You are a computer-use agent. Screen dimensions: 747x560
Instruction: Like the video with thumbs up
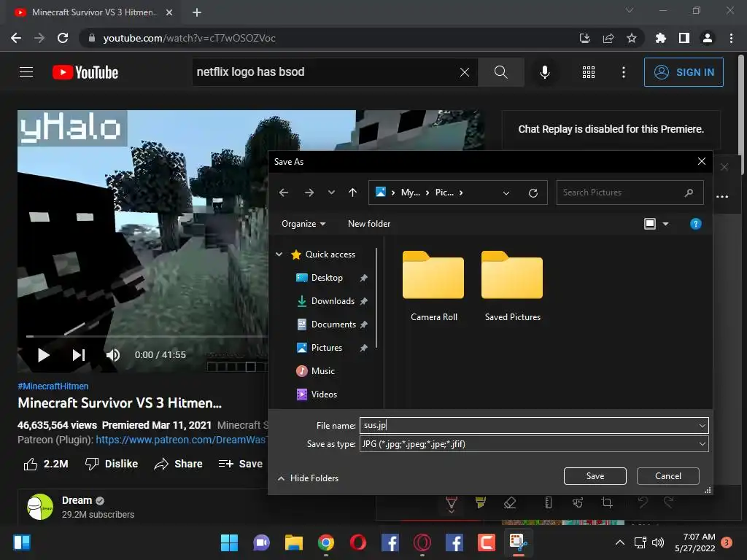click(x=46, y=464)
